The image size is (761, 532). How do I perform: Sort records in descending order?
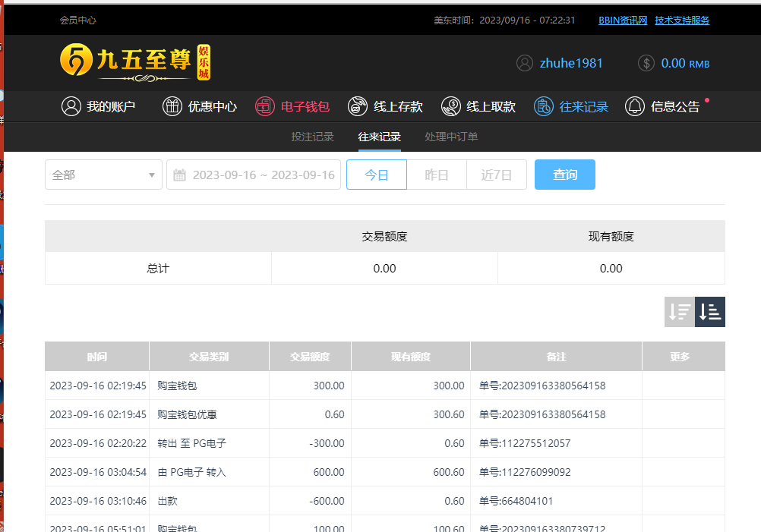[679, 312]
